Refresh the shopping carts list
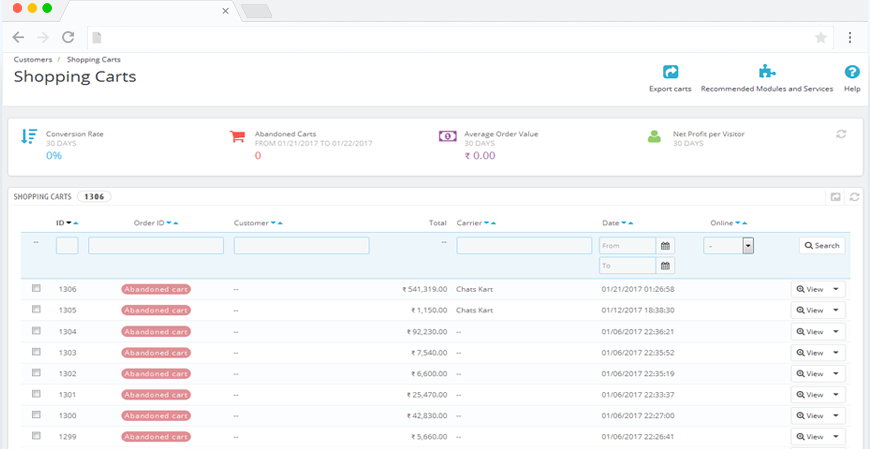The width and height of the screenshot is (870, 449). (854, 196)
